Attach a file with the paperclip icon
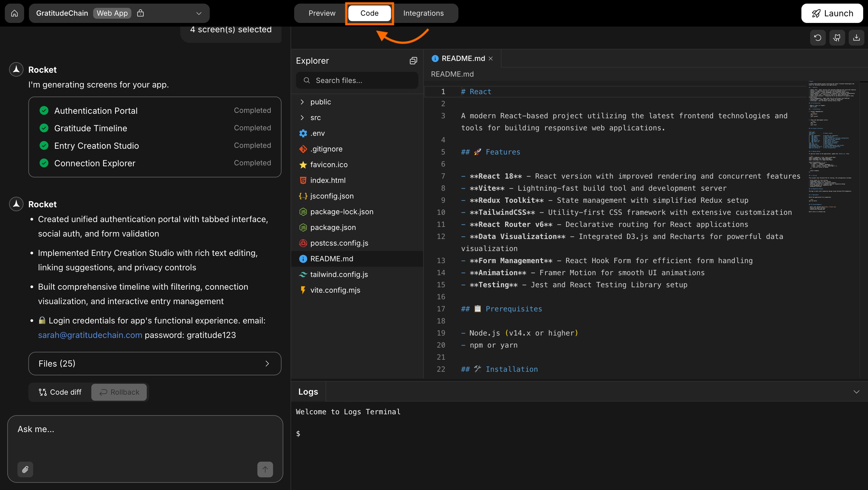The height and width of the screenshot is (490, 868). click(x=25, y=469)
